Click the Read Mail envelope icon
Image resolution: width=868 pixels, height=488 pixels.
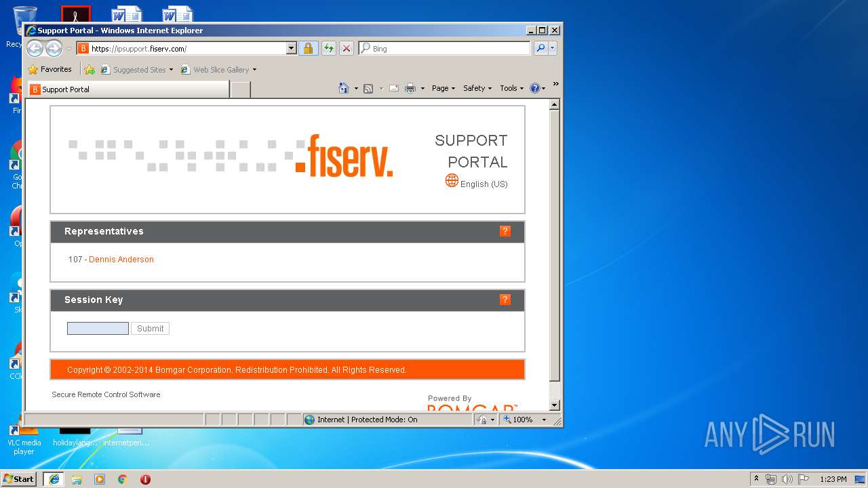pyautogui.click(x=394, y=88)
